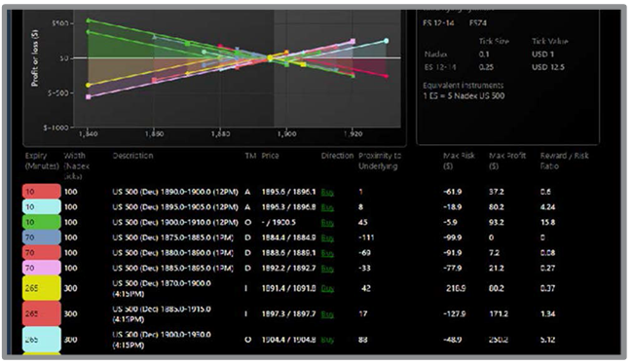
Task: Sort by Max Risk column header
Action: point(459,161)
